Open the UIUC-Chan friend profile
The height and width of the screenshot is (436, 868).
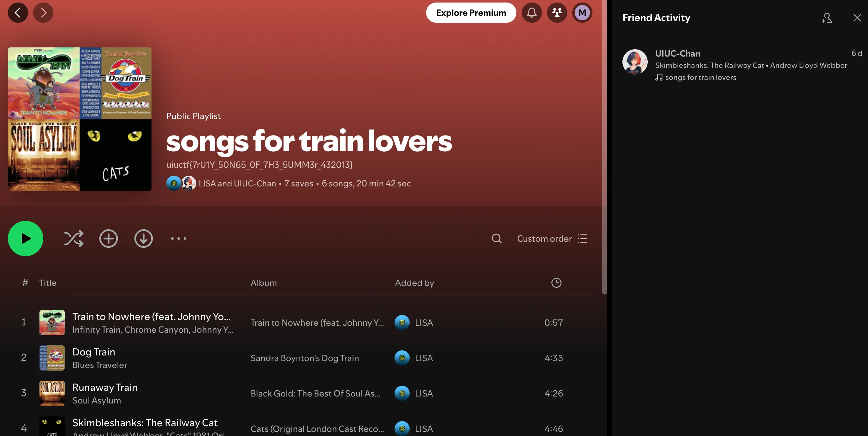pos(677,54)
